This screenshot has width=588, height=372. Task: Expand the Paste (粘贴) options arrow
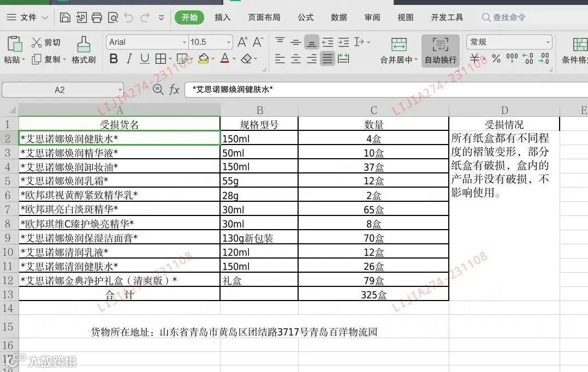pos(23,59)
